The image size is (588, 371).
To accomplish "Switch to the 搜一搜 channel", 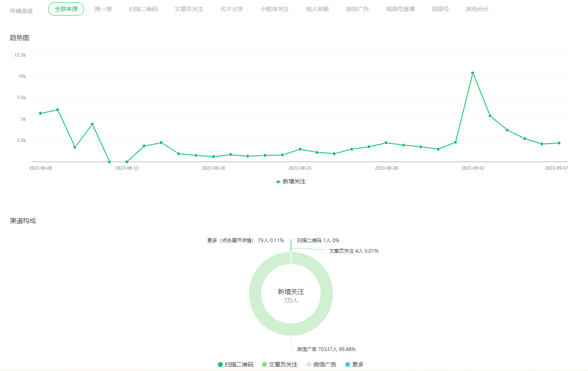I will pos(103,9).
